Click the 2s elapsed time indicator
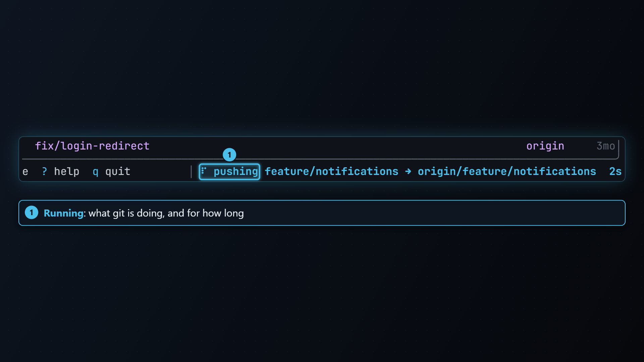644x362 pixels. [x=615, y=172]
